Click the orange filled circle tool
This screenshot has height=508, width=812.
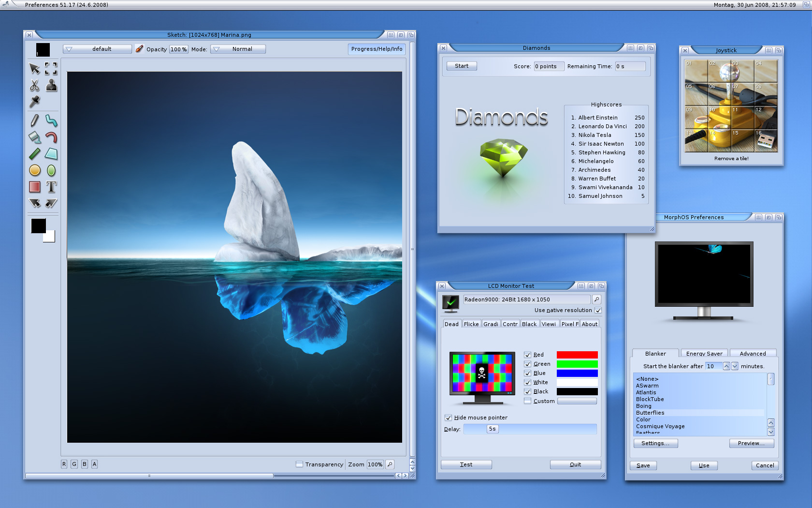[34, 170]
